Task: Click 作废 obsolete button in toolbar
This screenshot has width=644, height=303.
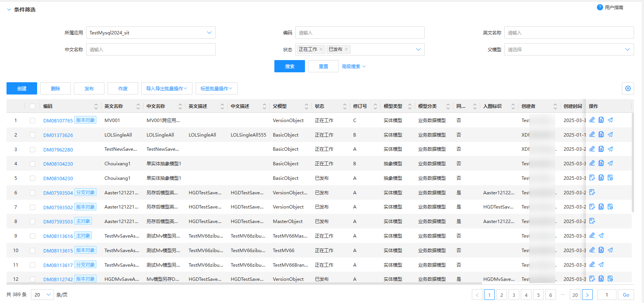Action: tap(123, 88)
